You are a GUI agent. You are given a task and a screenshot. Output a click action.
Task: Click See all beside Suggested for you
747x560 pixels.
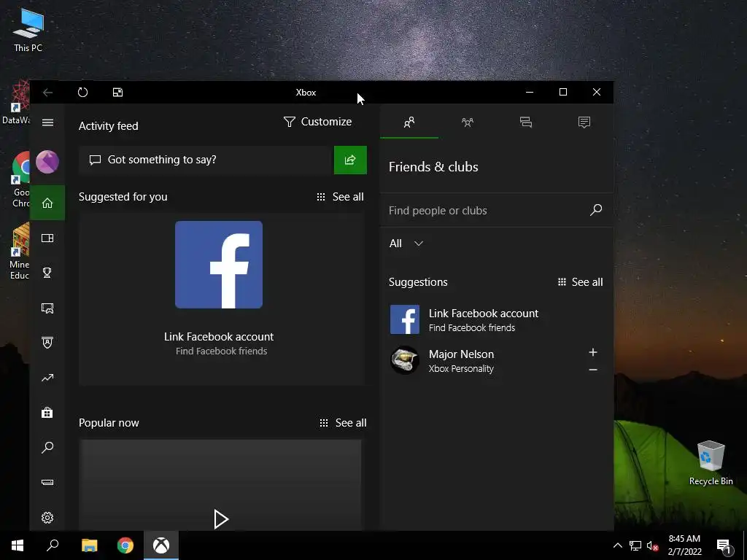[340, 197]
